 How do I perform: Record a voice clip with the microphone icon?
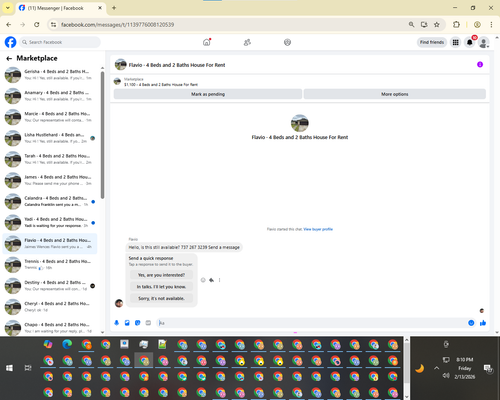(117, 323)
